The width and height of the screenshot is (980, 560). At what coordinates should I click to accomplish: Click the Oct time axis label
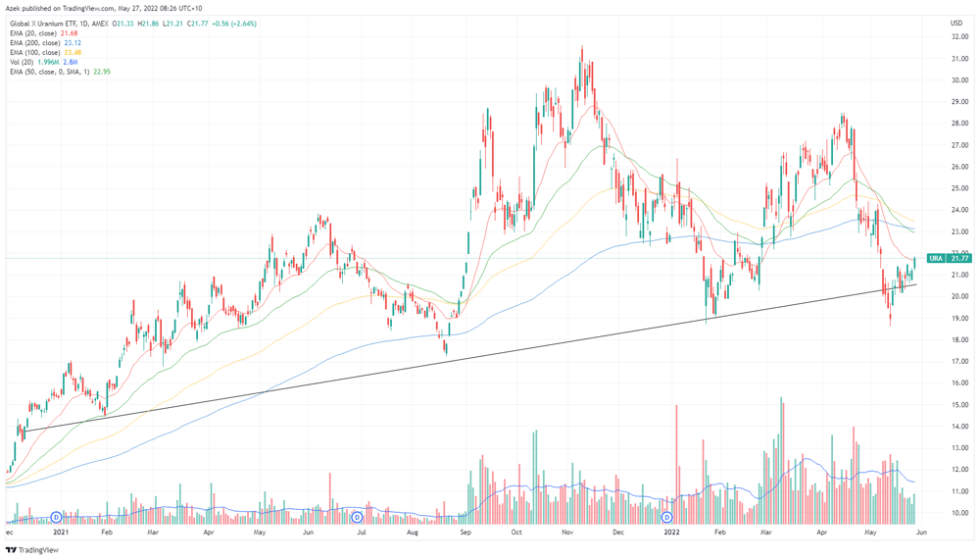(x=515, y=533)
